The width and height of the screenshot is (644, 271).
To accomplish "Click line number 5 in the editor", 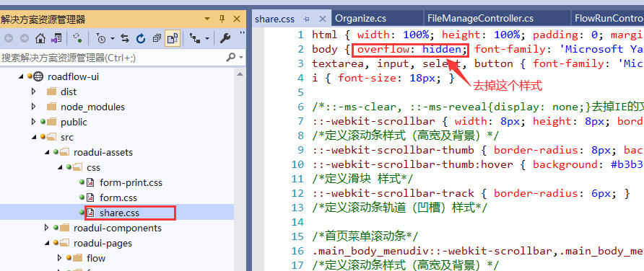I will [x=300, y=92].
